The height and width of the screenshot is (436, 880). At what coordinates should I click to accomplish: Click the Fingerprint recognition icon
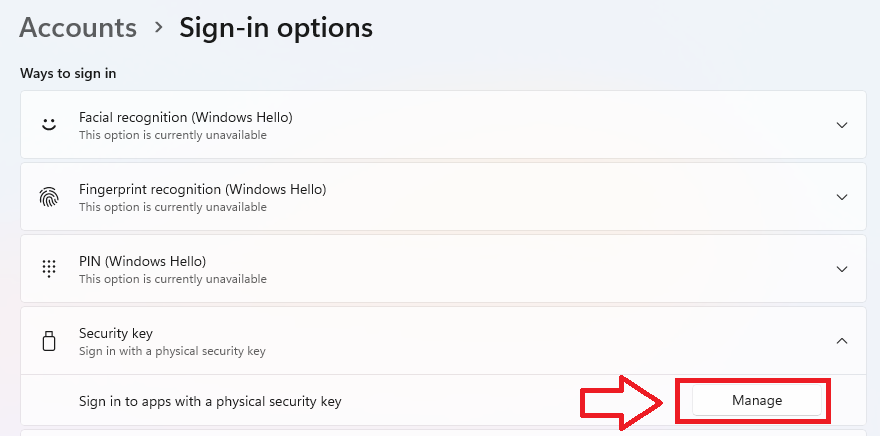(x=49, y=197)
